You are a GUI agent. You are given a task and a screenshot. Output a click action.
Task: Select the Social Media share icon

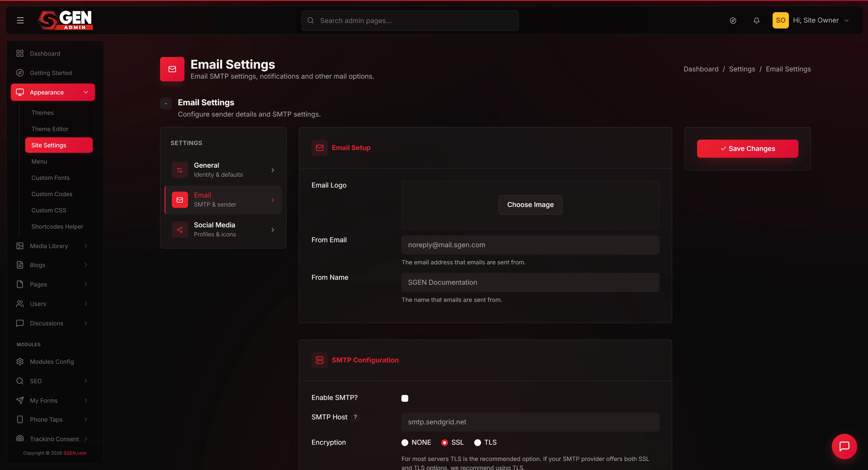180,229
